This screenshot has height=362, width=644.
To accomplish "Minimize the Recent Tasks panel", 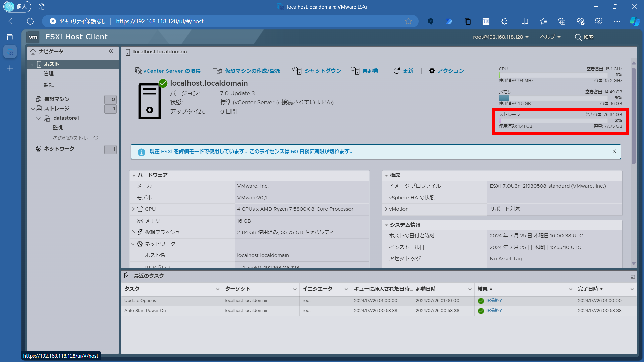I will [633, 277].
